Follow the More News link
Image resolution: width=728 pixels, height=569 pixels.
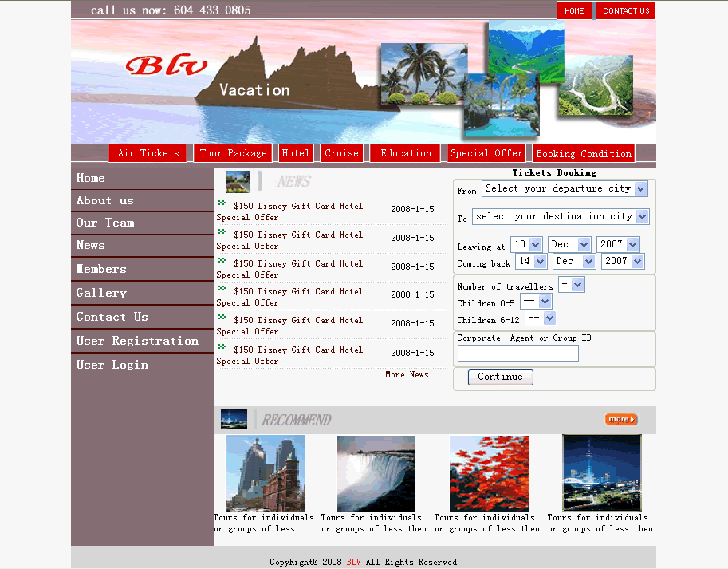[407, 375]
